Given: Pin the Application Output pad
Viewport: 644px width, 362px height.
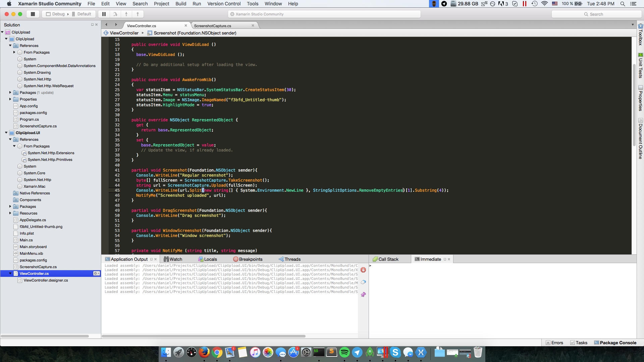Looking at the screenshot, I should (363, 294).
